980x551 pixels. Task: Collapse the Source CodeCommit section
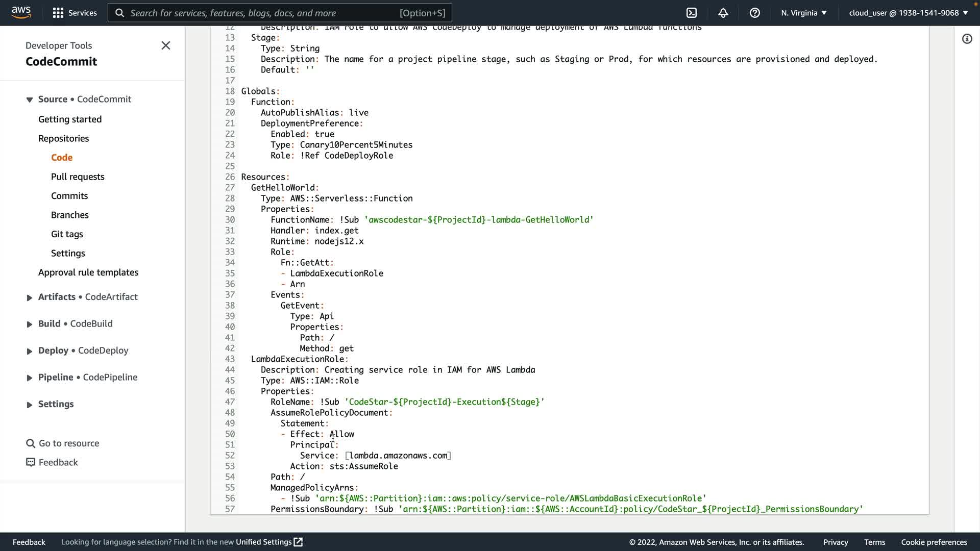pyautogui.click(x=29, y=99)
